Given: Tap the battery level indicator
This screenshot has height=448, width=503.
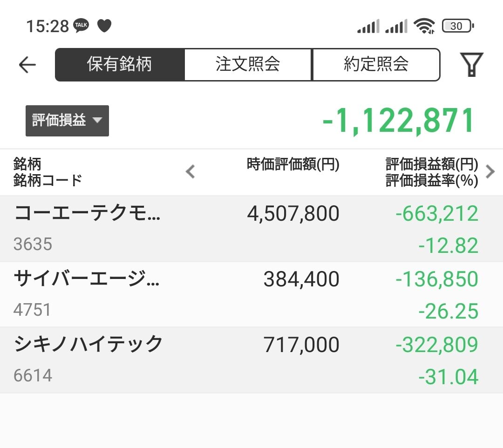Looking at the screenshot, I should click(x=457, y=26).
